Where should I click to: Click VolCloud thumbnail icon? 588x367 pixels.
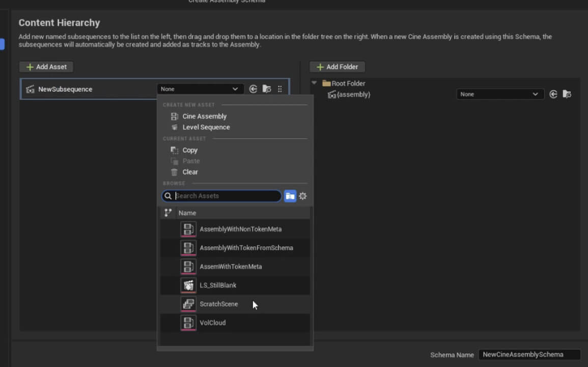188,323
